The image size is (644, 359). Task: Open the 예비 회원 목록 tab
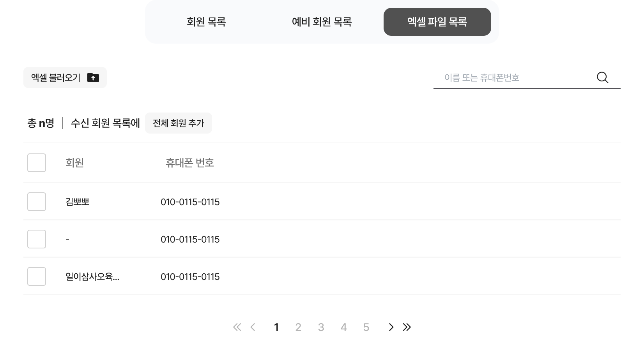click(x=322, y=22)
